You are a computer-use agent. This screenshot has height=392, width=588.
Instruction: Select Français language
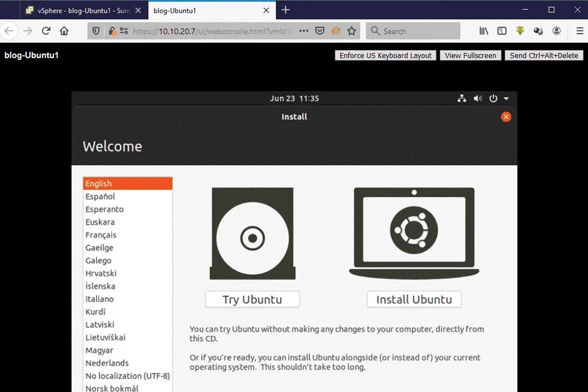click(x=128, y=235)
